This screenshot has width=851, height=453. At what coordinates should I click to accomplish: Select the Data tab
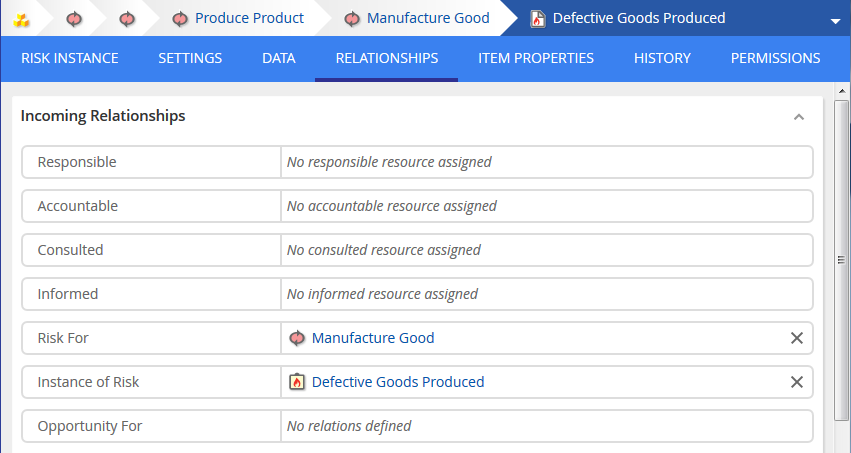tap(279, 58)
